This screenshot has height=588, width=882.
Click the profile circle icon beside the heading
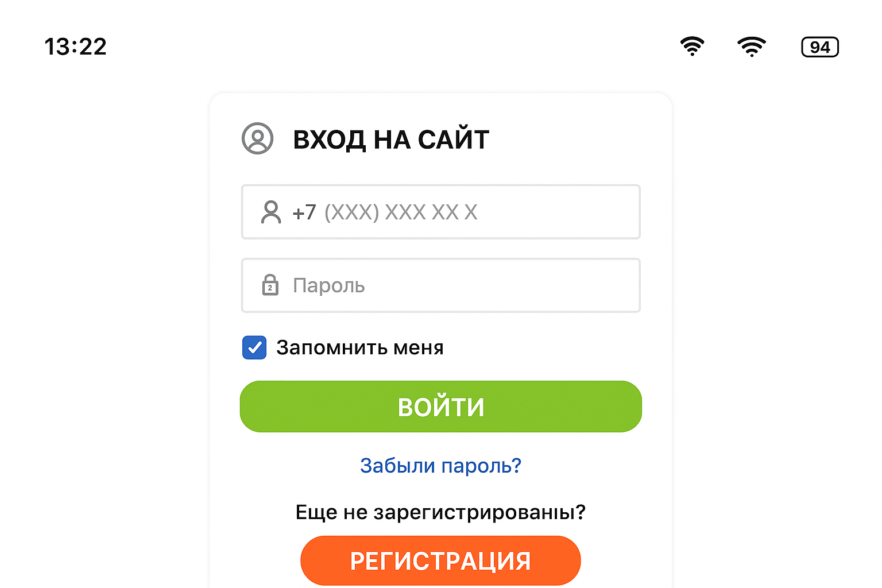pyautogui.click(x=257, y=138)
